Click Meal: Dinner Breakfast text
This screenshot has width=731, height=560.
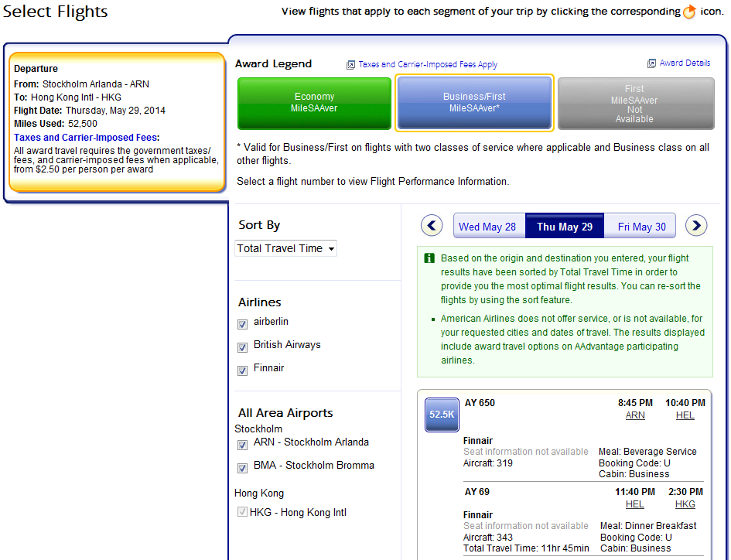click(x=648, y=525)
